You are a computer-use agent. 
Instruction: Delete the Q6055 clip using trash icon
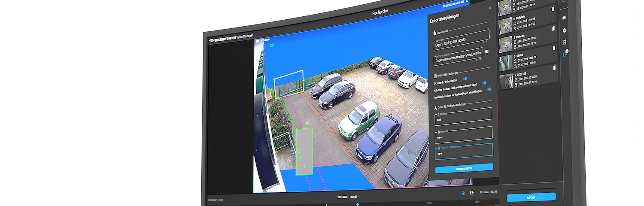(553, 48)
